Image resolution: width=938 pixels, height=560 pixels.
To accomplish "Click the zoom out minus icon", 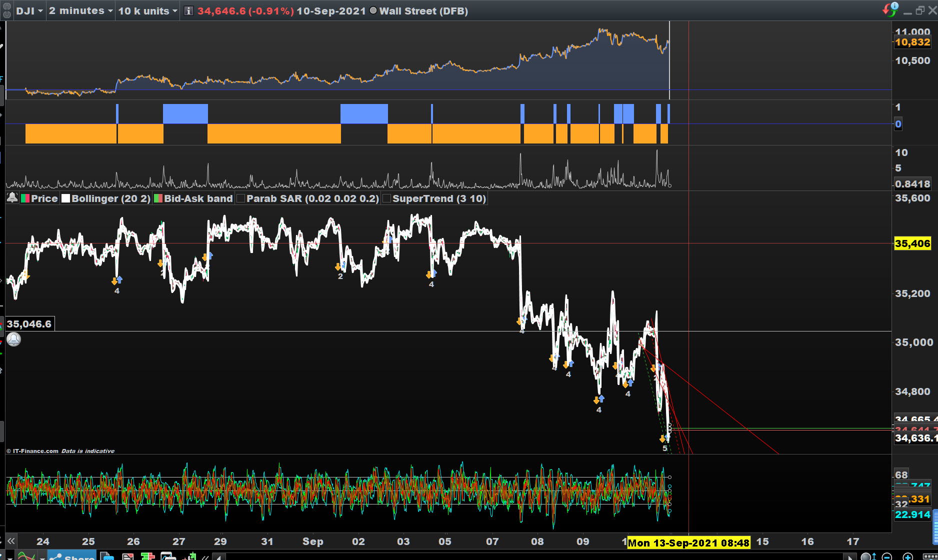I will [887, 556].
